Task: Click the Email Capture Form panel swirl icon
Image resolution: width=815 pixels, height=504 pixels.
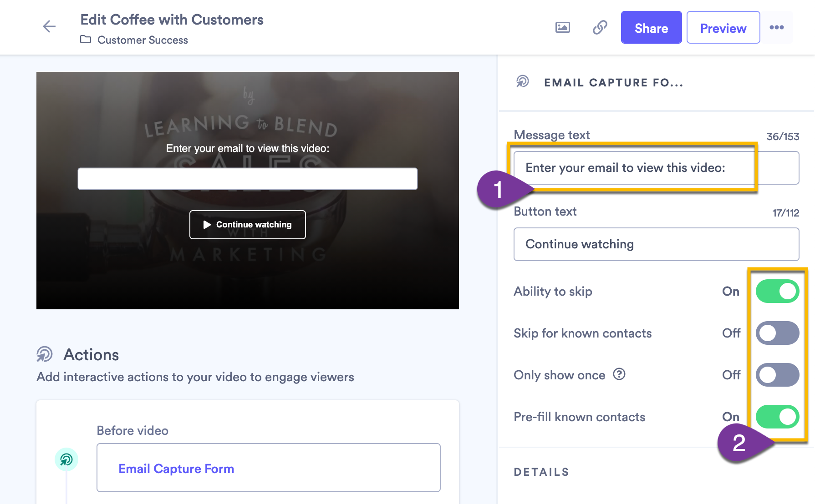Action: click(522, 82)
